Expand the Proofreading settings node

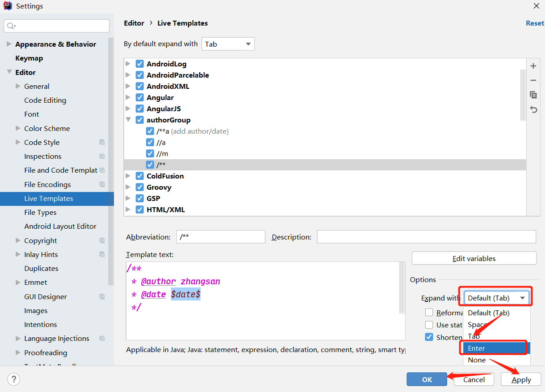pyautogui.click(x=18, y=353)
